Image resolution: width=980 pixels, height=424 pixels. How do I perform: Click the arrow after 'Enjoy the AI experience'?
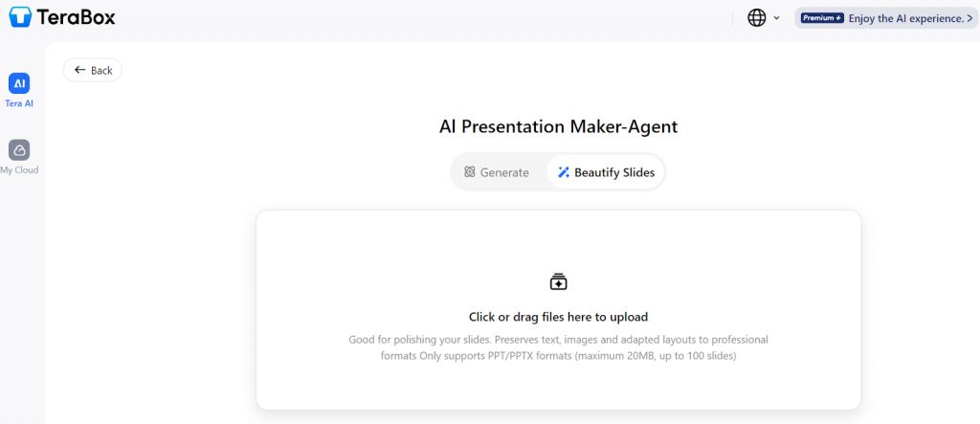[969, 18]
